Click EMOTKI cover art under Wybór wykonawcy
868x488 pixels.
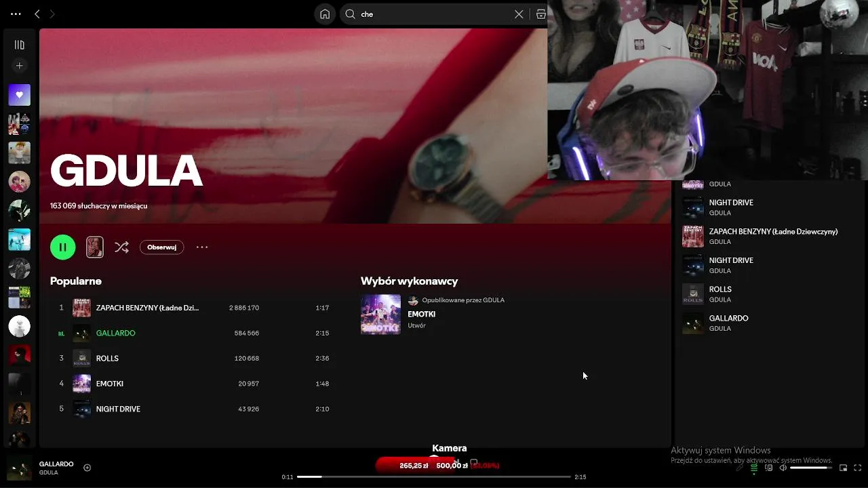[x=380, y=314]
